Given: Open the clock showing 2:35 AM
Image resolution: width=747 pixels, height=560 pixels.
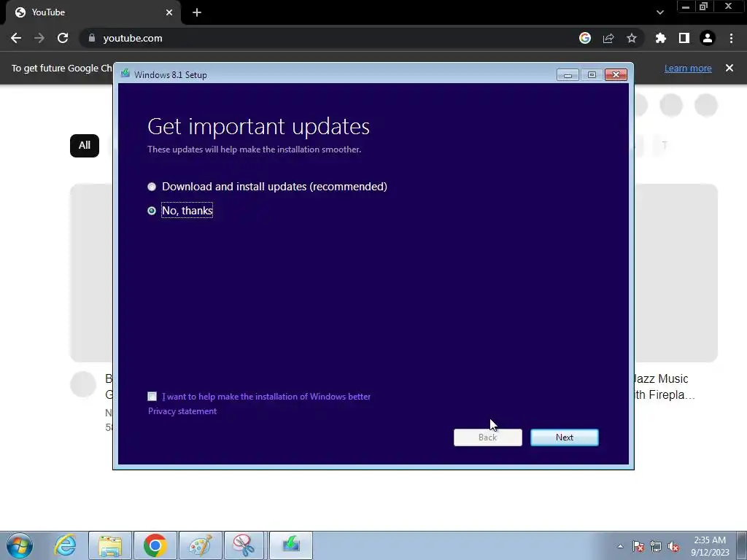Looking at the screenshot, I should [x=710, y=546].
